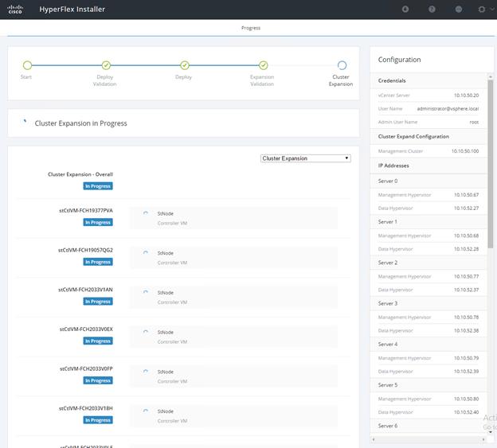Click the first circular icon in header
Viewport: 497px width, 448px height.
(x=405, y=10)
